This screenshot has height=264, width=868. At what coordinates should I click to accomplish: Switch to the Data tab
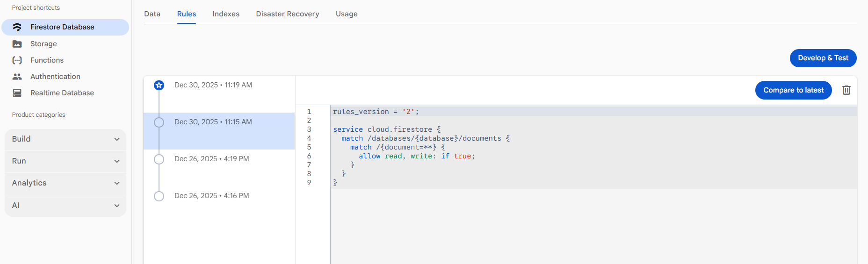[152, 14]
